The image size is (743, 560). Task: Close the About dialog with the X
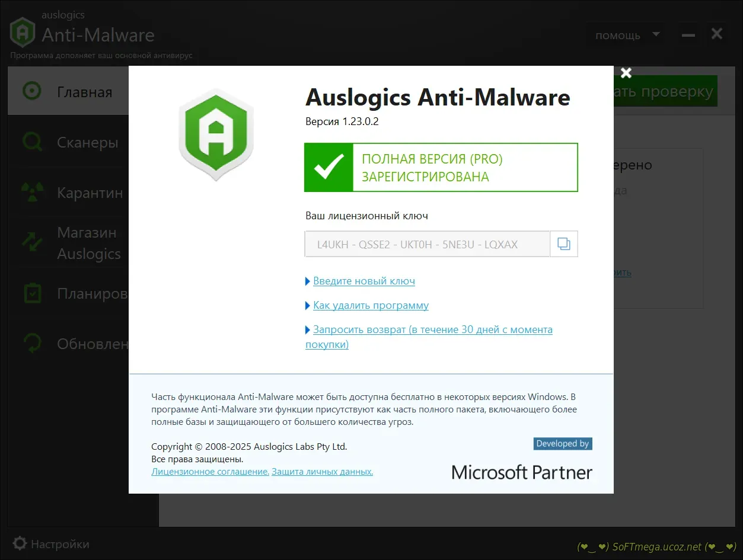coord(626,73)
